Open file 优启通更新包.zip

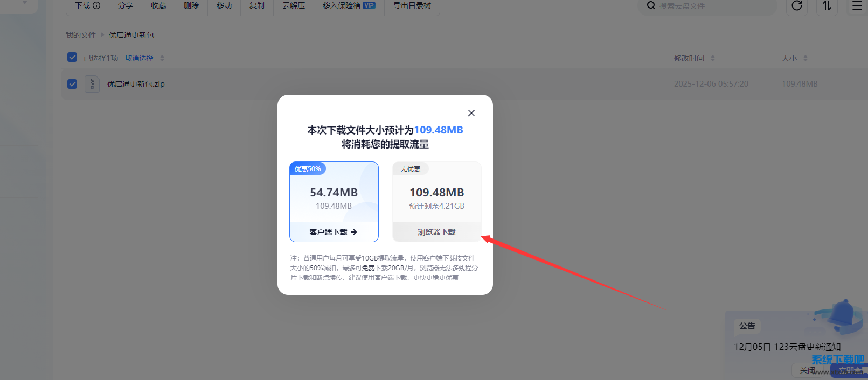[136, 84]
